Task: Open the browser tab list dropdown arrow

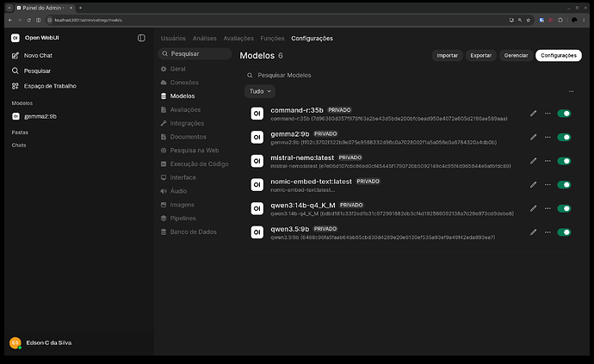Action: 9,8
